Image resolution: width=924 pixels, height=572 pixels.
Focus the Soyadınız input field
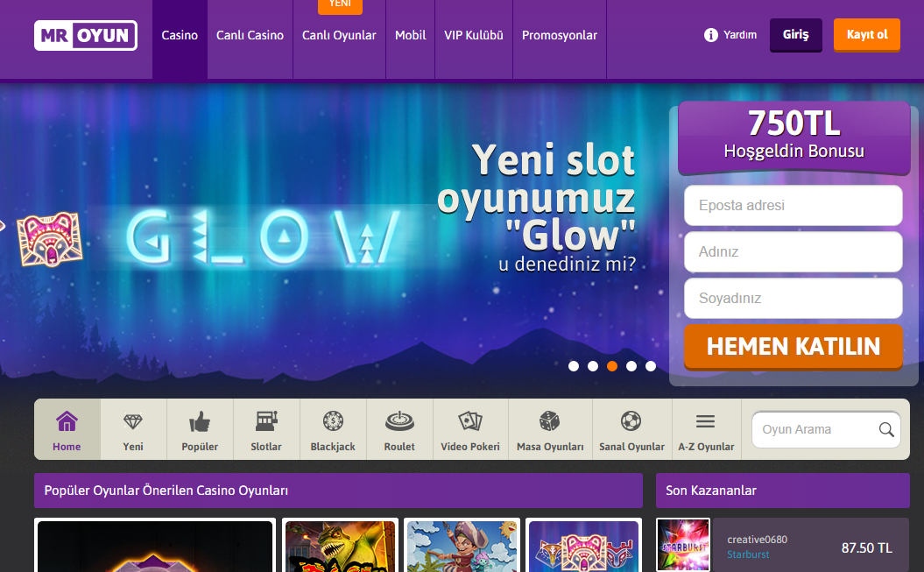[x=794, y=298]
